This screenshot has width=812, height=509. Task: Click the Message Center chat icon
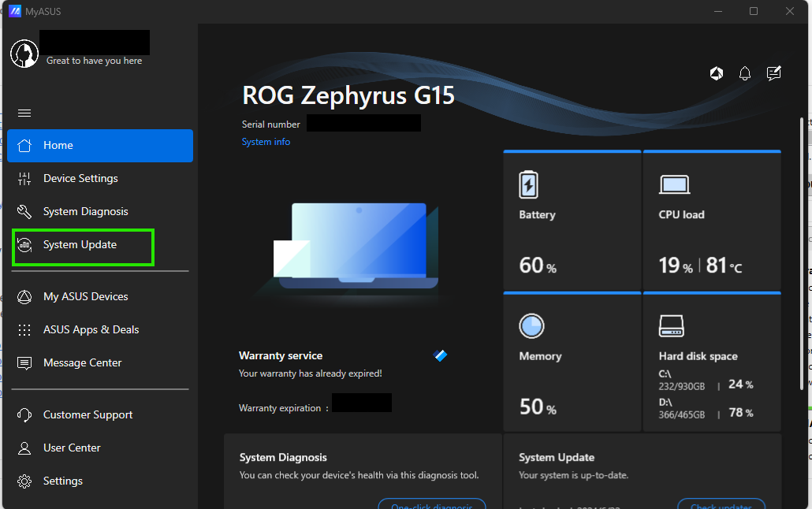pyautogui.click(x=24, y=363)
